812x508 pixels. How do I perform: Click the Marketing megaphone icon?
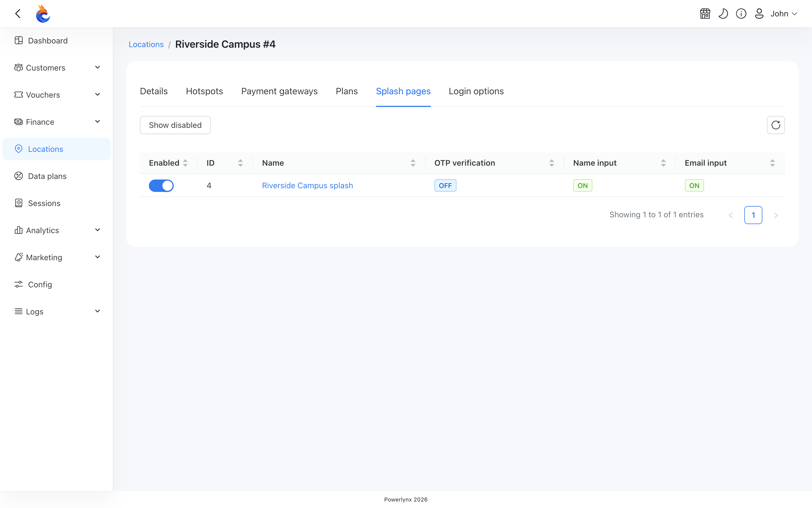click(18, 257)
